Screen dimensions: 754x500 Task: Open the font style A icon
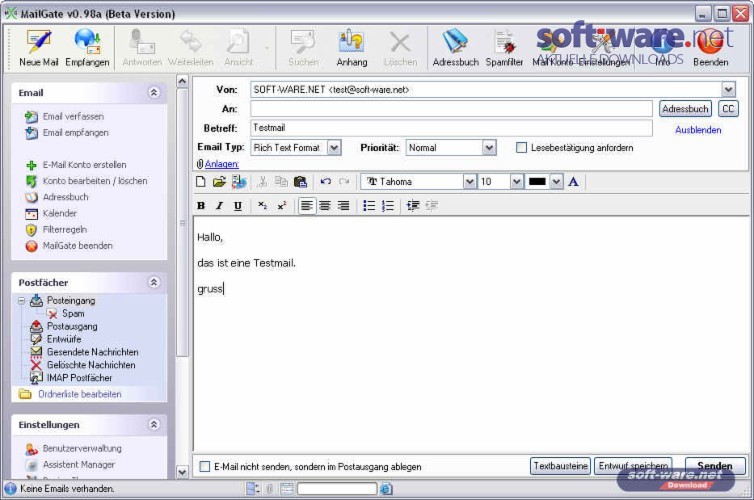(573, 182)
